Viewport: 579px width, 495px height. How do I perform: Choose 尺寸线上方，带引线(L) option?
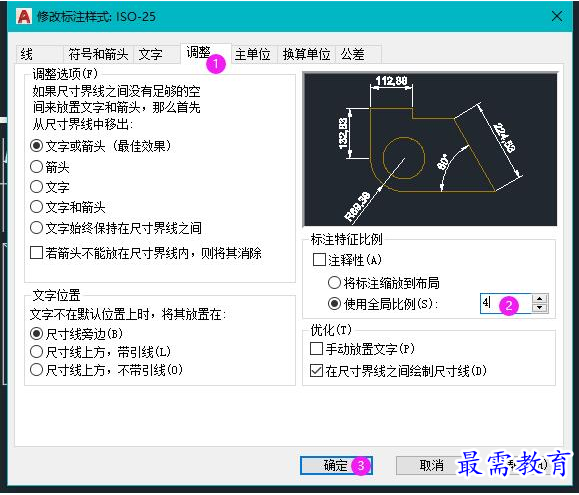coord(100,351)
